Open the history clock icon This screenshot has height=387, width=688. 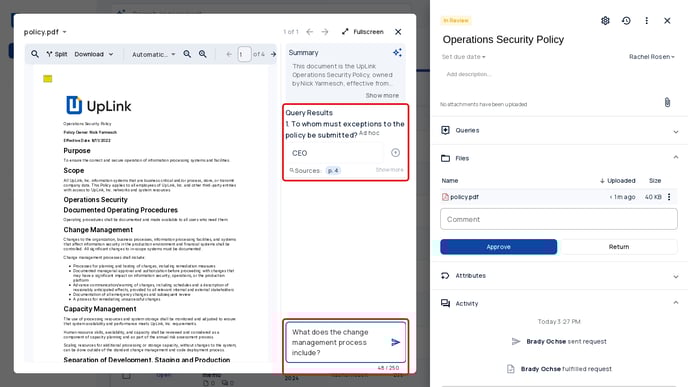coord(626,21)
